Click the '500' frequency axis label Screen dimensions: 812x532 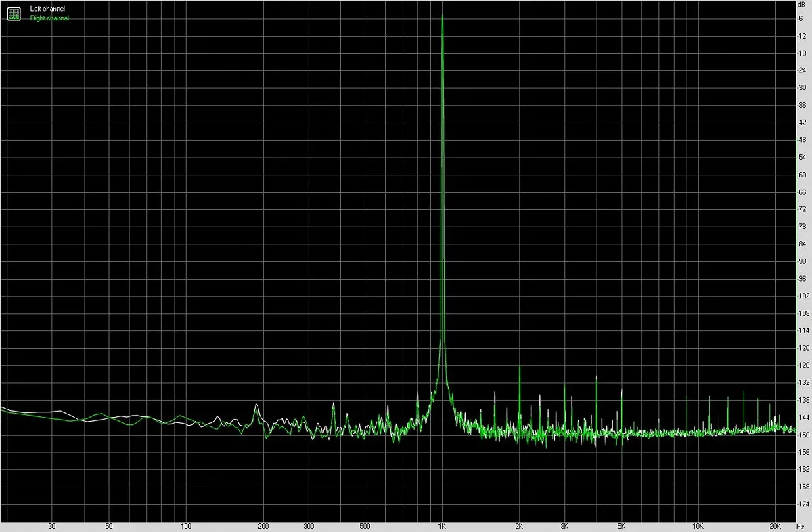365,526
